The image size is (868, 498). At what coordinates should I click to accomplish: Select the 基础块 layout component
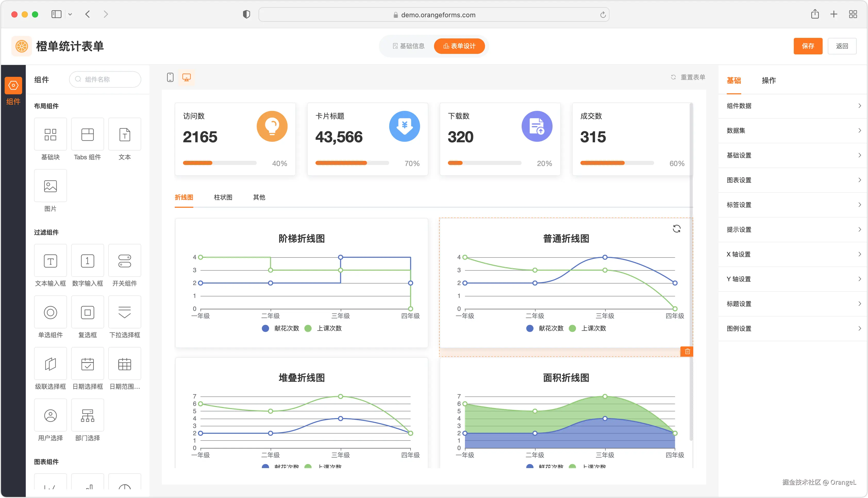coord(50,134)
